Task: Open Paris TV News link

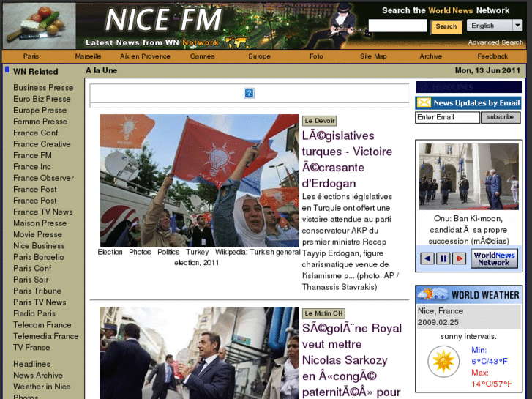Action: pos(40,302)
